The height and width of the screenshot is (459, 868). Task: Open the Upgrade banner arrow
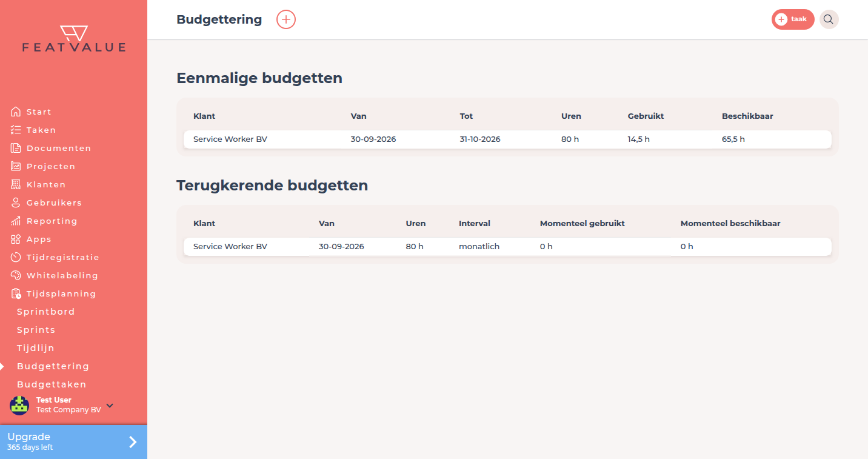[133, 442]
